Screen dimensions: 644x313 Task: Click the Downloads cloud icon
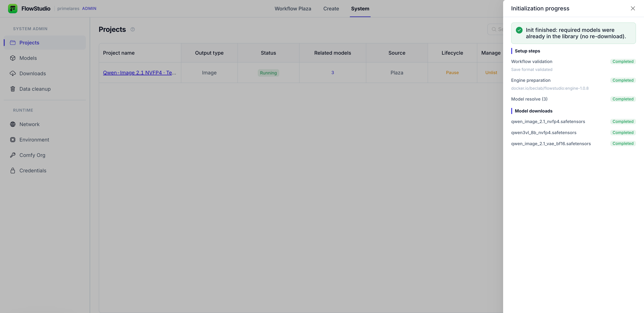pyautogui.click(x=13, y=73)
